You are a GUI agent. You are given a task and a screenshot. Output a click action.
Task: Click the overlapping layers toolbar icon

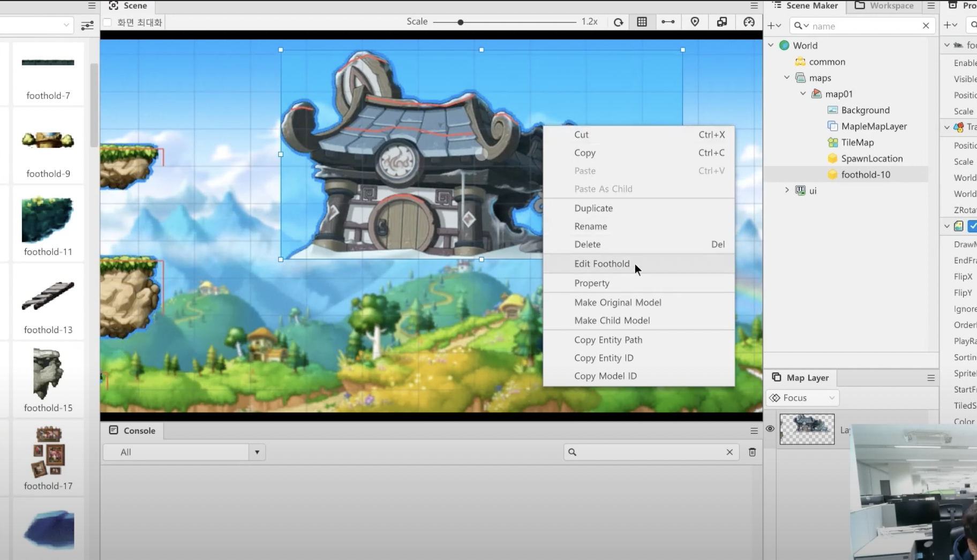[722, 22]
